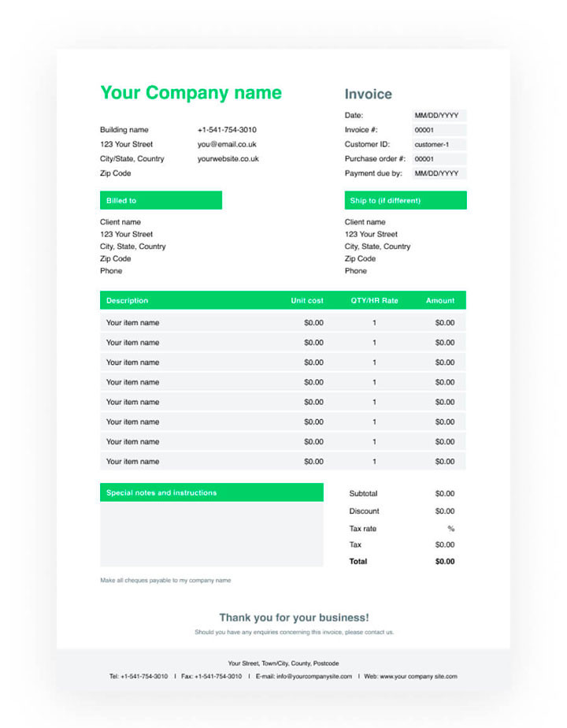Select the Description column header
This screenshot has width=567, height=728.
click(x=128, y=300)
